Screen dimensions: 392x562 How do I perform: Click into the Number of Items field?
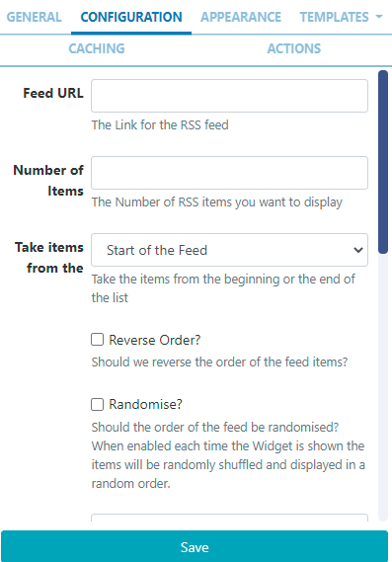point(229,173)
